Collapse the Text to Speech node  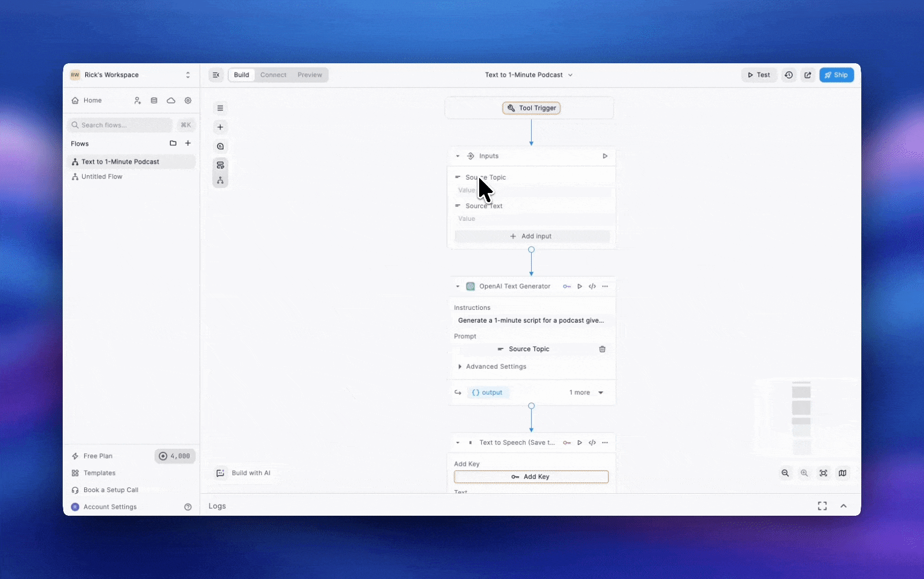[x=458, y=443]
